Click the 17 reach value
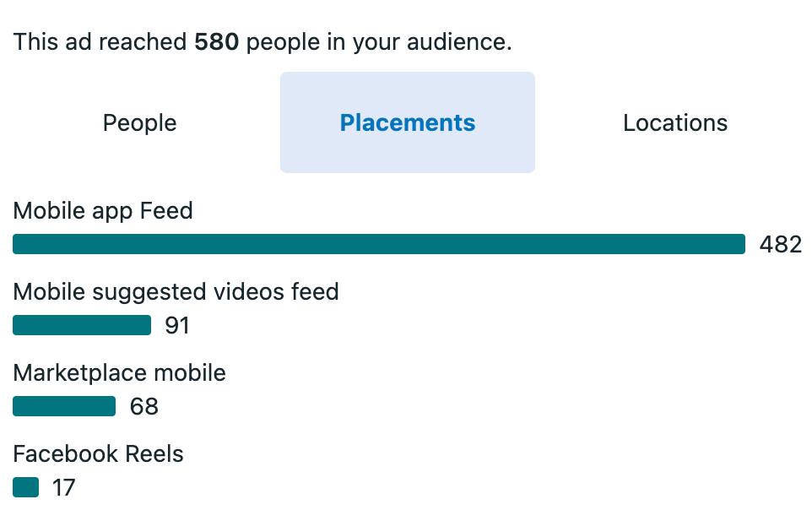The height and width of the screenshot is (510, 812). [63, 487]
